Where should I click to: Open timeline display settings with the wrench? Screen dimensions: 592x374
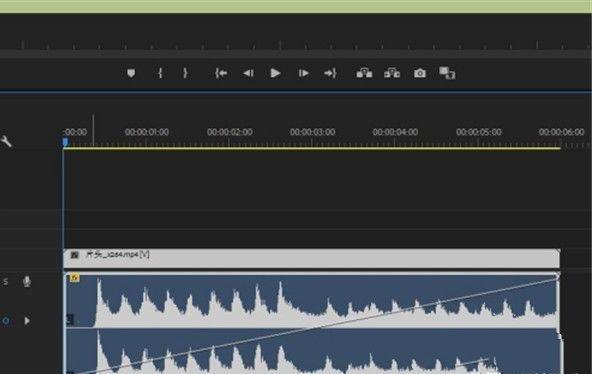point(6,142)
